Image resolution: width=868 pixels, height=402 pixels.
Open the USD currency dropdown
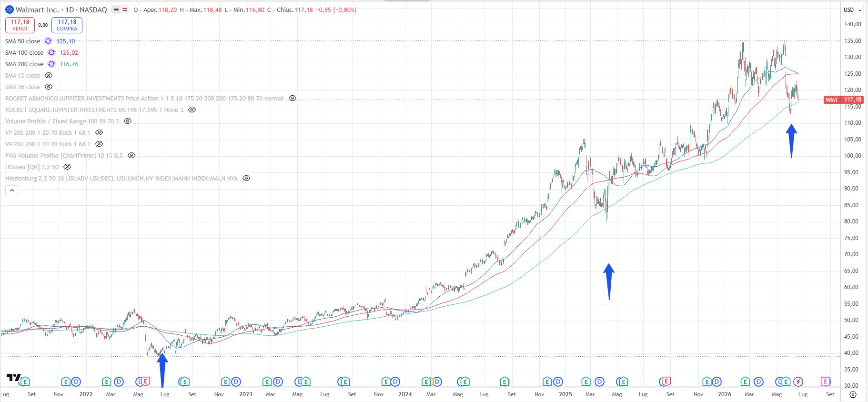pyautogui.click(x=853, y=10)
